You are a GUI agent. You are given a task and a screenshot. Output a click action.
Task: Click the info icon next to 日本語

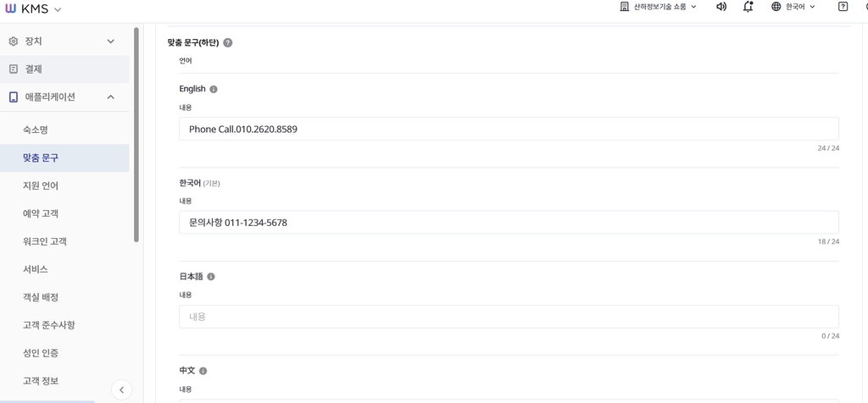211,276
